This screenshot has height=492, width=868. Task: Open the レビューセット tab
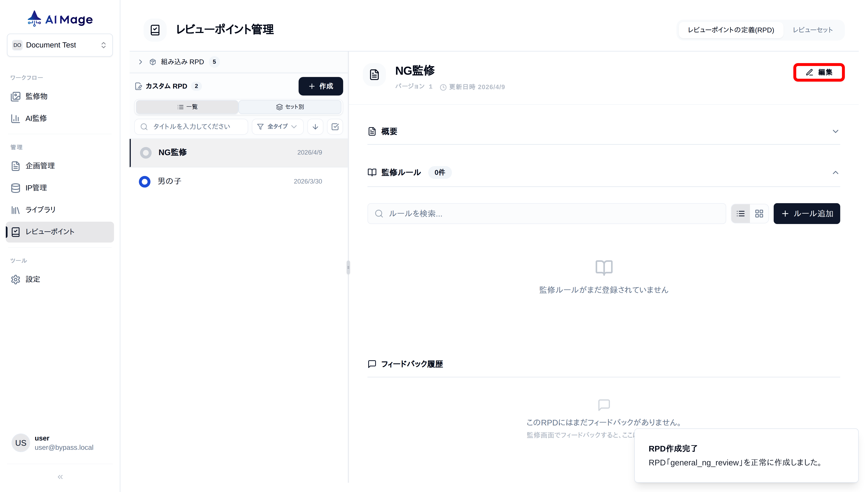pos(813,30)
